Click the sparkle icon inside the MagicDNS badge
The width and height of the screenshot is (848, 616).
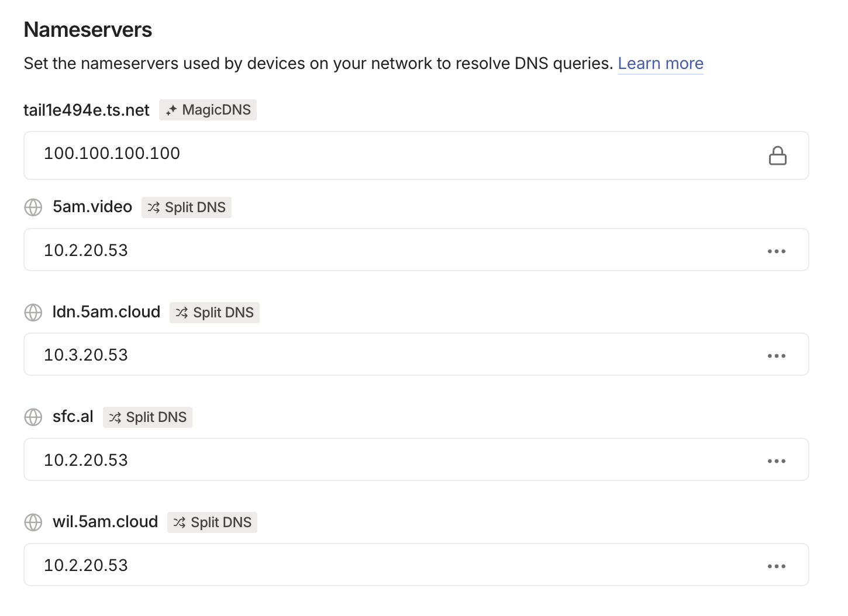point(171,110)
